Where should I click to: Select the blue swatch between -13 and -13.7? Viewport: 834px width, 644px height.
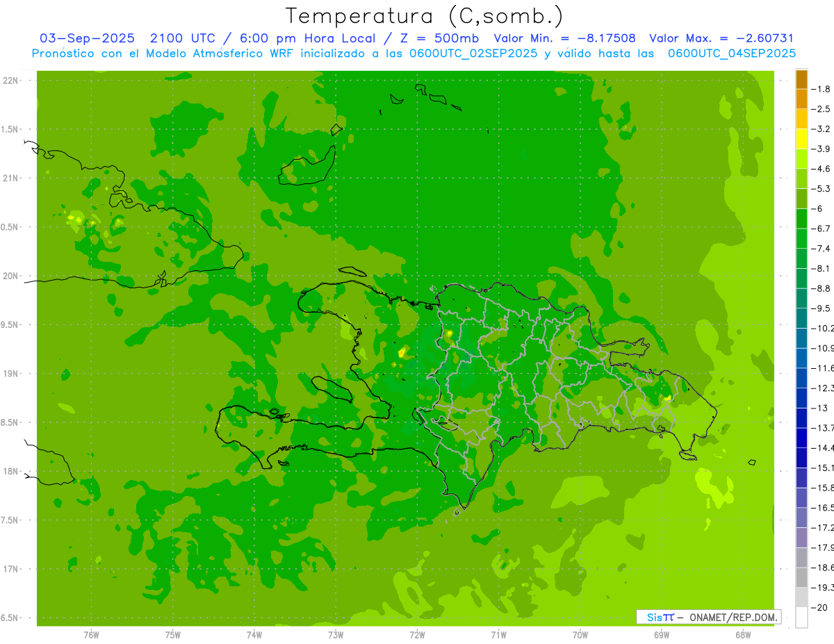(801, 418)
